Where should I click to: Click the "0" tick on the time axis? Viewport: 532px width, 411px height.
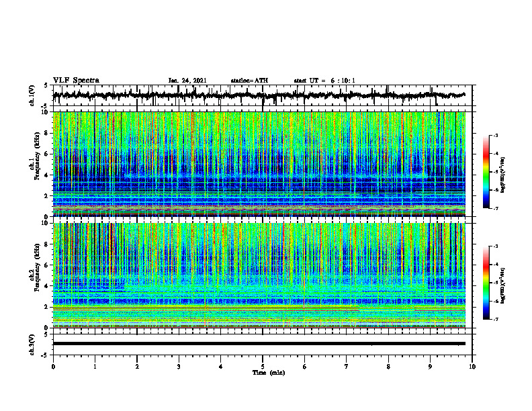53,367
